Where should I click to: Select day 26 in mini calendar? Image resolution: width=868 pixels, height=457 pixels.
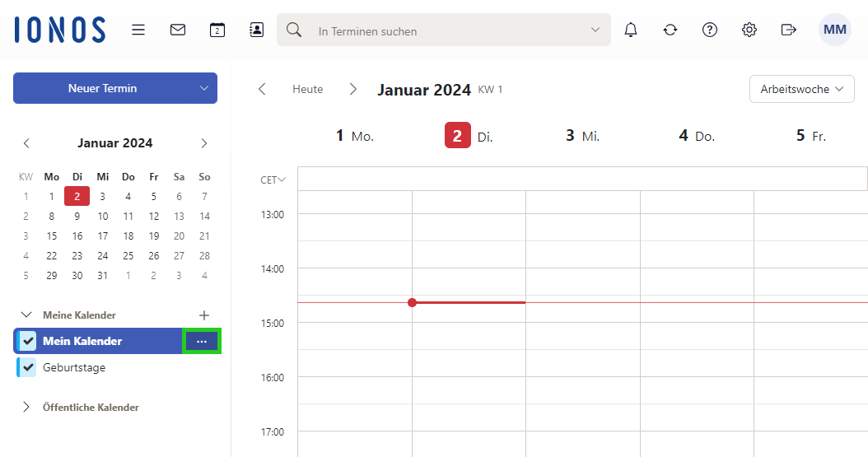[x=154, y=256]
